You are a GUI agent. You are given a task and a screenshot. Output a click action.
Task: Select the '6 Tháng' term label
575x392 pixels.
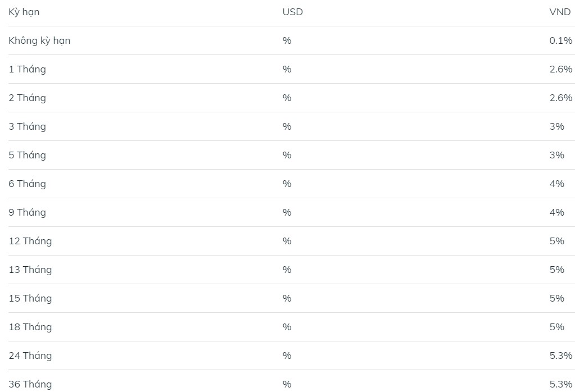[x=27, y=184]
